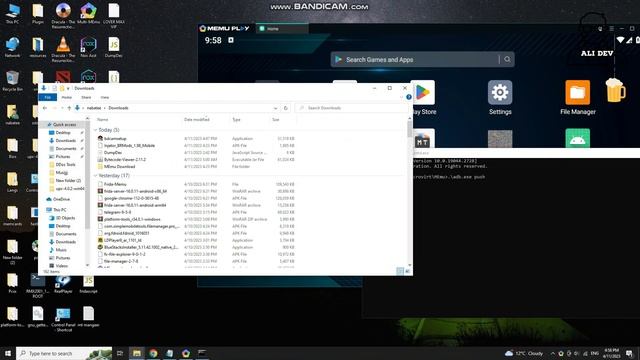This screenshot has height=360, width=640.
Task: Click the magnifier icon in MEmu search bar
Action: (507, 60)
